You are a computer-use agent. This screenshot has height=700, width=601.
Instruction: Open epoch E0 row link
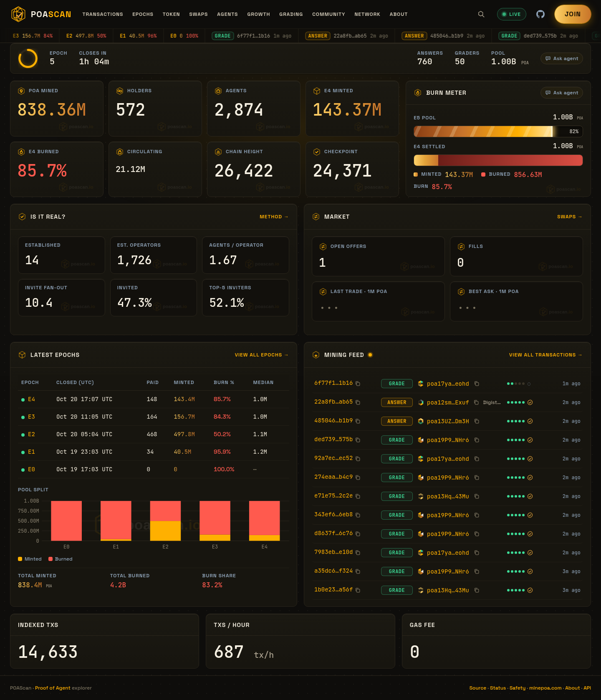click(31, 470)
